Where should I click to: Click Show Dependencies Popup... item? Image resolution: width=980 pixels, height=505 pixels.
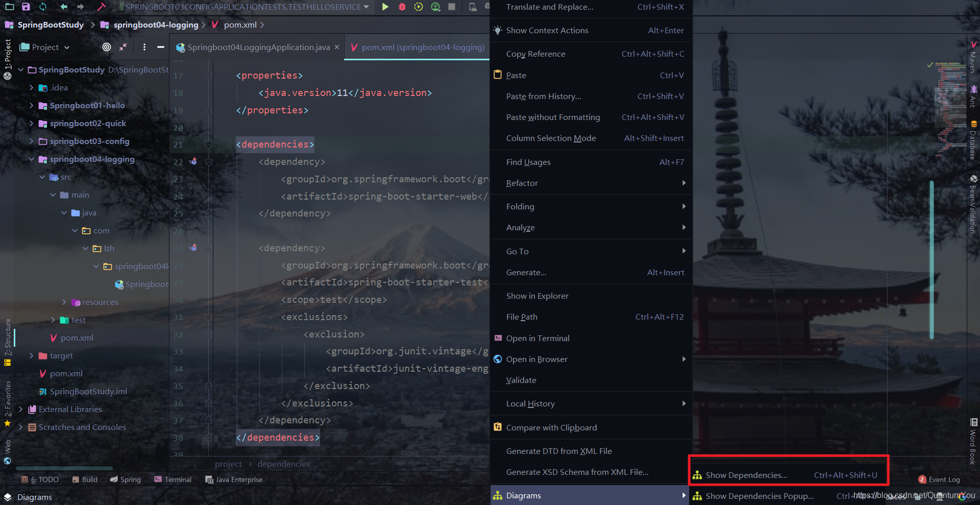tap(789, 496)
